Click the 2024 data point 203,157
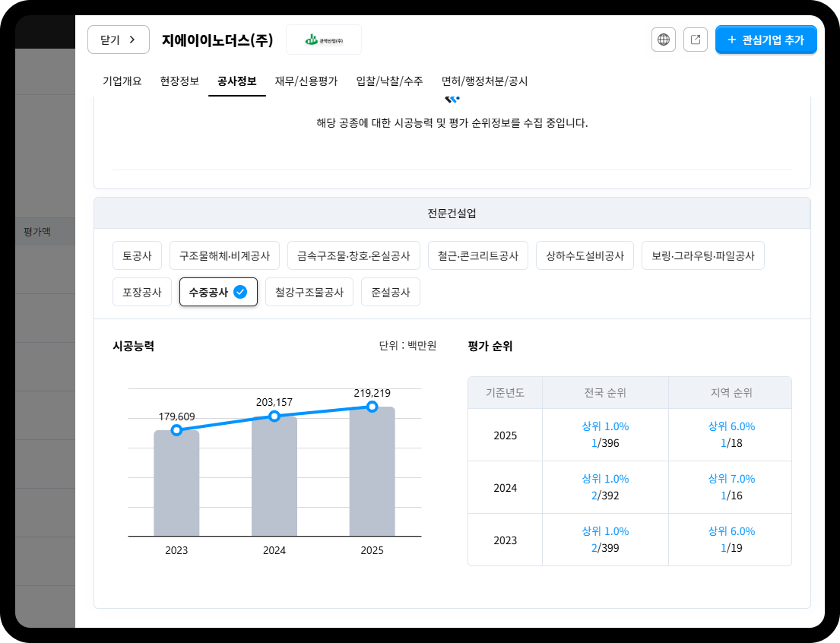This screenshot has width=840, height=643. (274, 417)
